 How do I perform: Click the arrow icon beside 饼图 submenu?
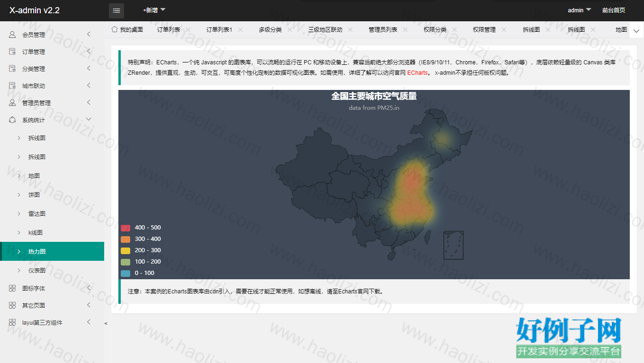[x=19, y=195]
